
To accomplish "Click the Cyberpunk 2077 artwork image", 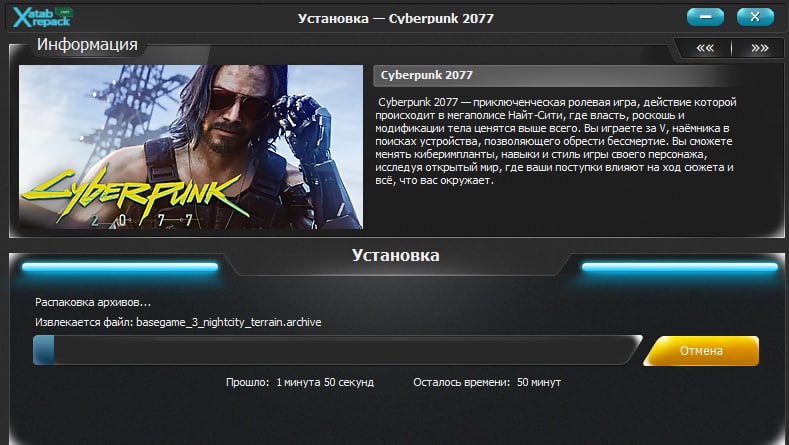I will (x=191, y=147).
